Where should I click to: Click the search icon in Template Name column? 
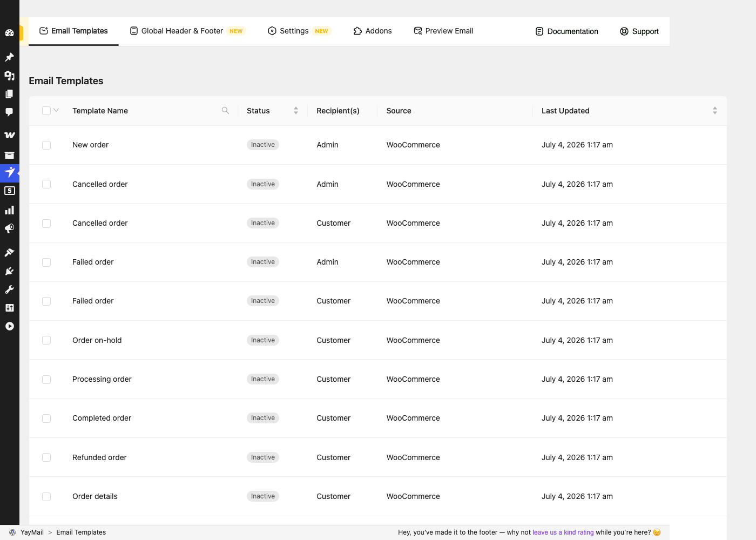click(225, 110)
